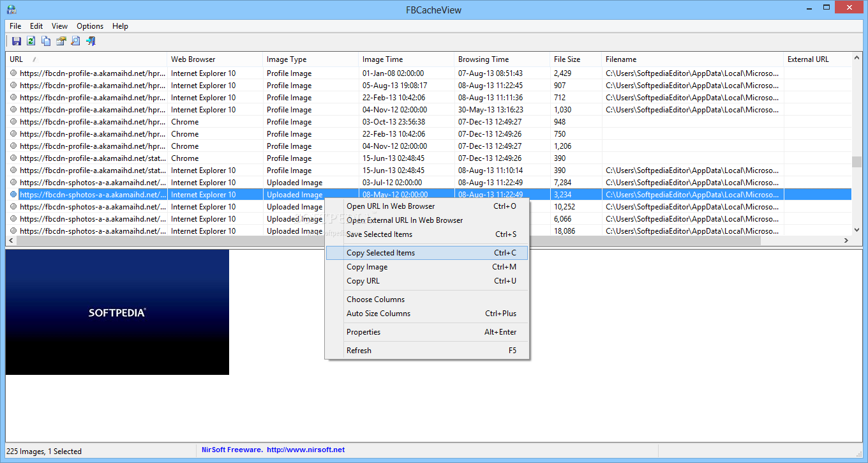The image size is (868, 463).
Task: Sort by the Browsing Time column header
Action: [502, 59]
